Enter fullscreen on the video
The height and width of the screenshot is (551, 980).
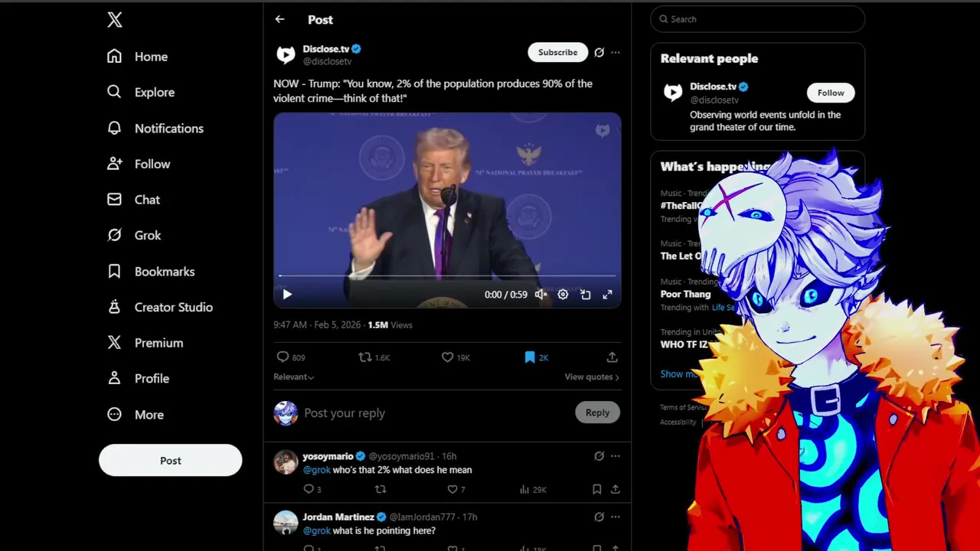click(x=607, y=295)
